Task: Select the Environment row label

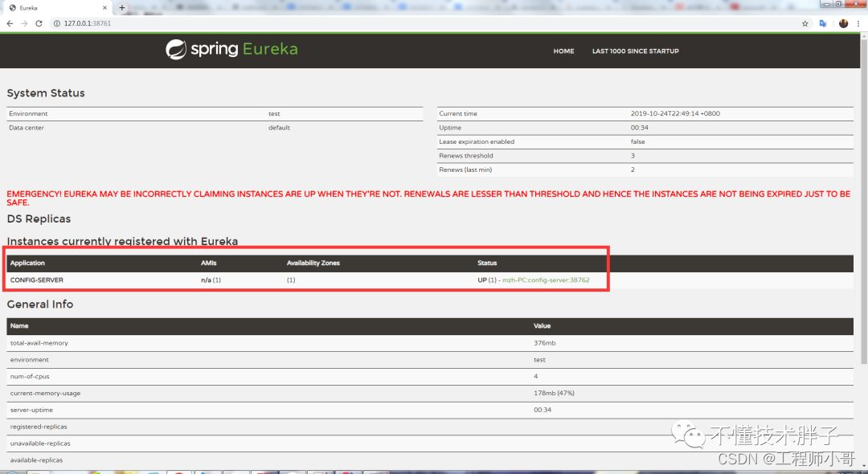Action: (x=28, y=113)
